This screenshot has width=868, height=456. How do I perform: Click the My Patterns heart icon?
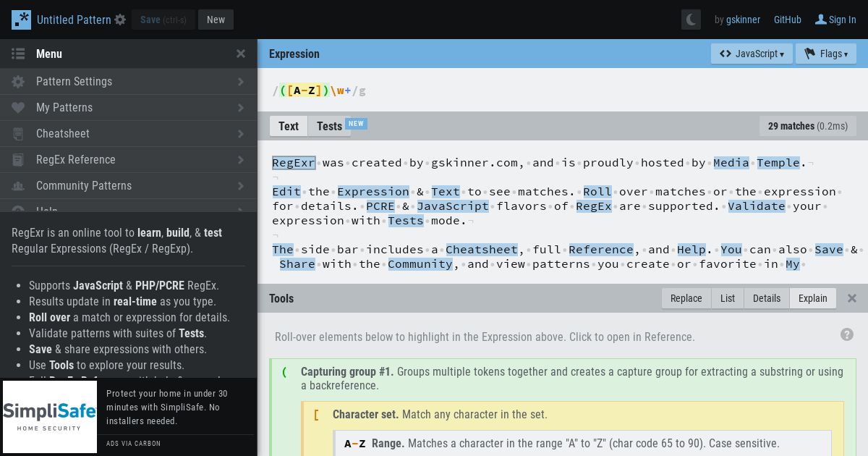[18, 108]
